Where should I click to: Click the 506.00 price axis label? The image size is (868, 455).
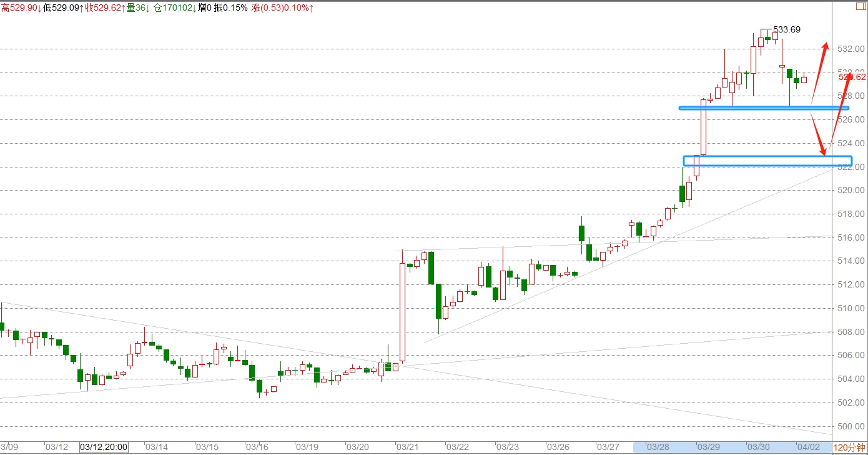[851, 356]
